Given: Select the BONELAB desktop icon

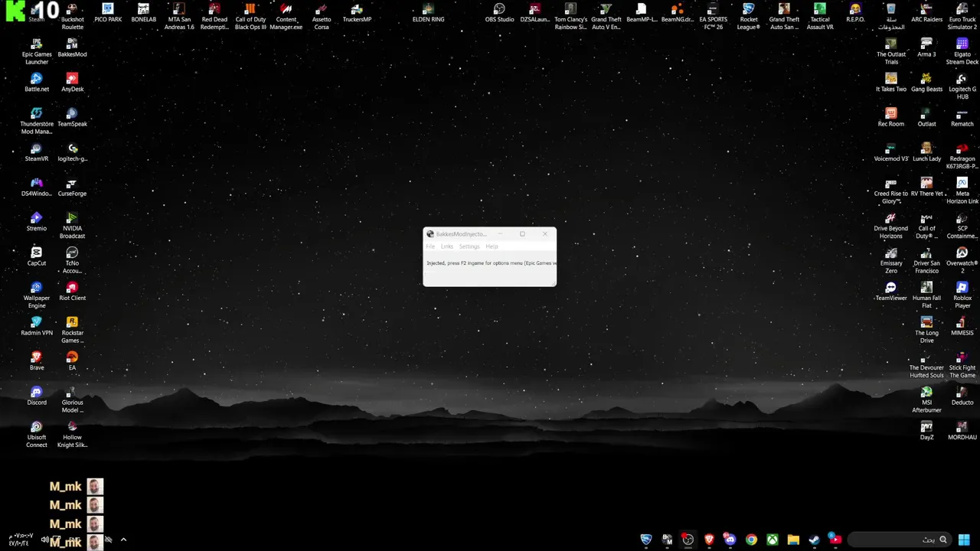Looking at the screenshot, I should (x=143, y=14).
